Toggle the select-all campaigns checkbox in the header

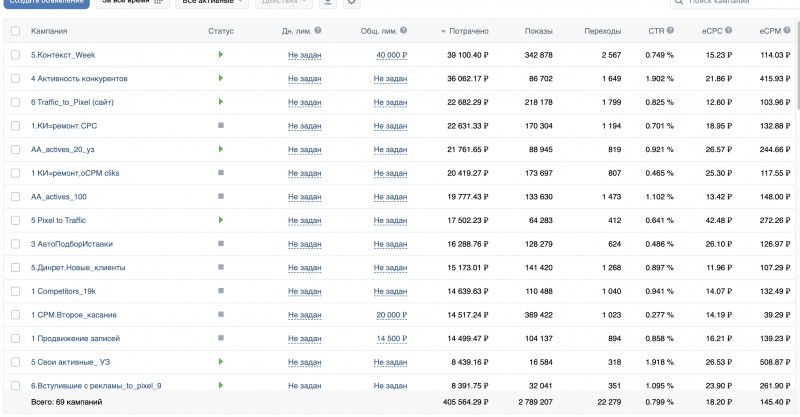click(x=15, y=32)
